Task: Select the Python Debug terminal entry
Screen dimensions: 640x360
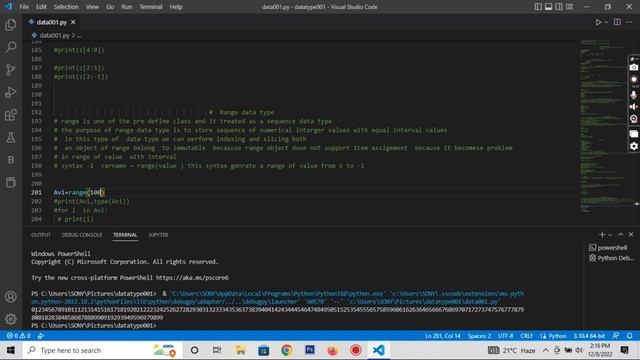Action: tap(611, 258)
